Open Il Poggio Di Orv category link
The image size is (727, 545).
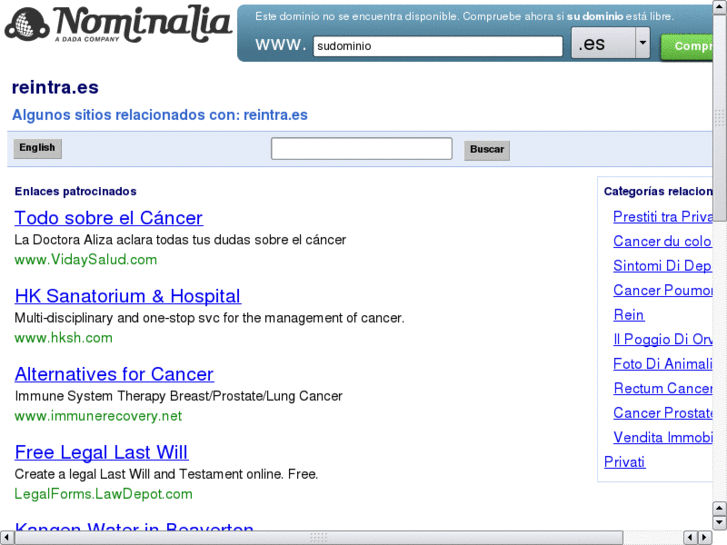[x=663, y=340]
